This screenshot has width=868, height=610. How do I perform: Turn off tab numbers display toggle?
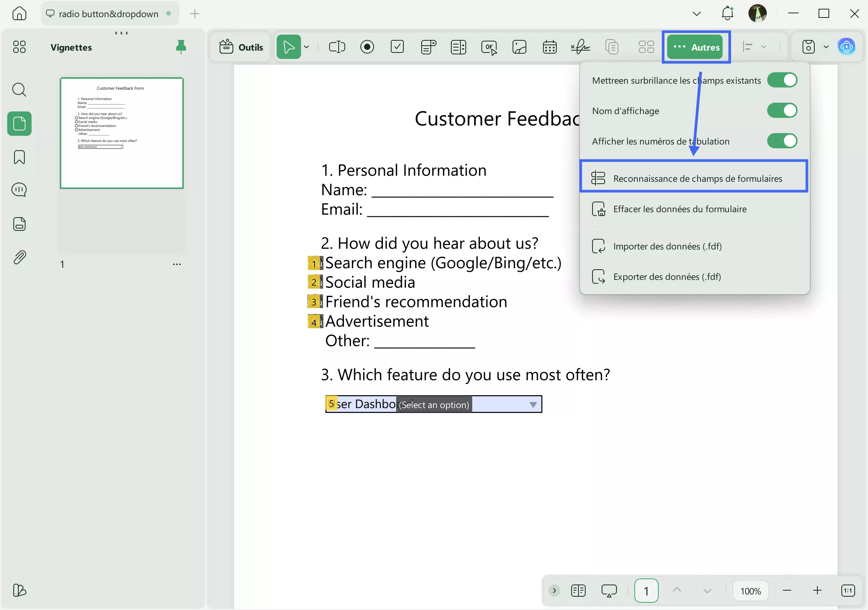pos(782,141)
